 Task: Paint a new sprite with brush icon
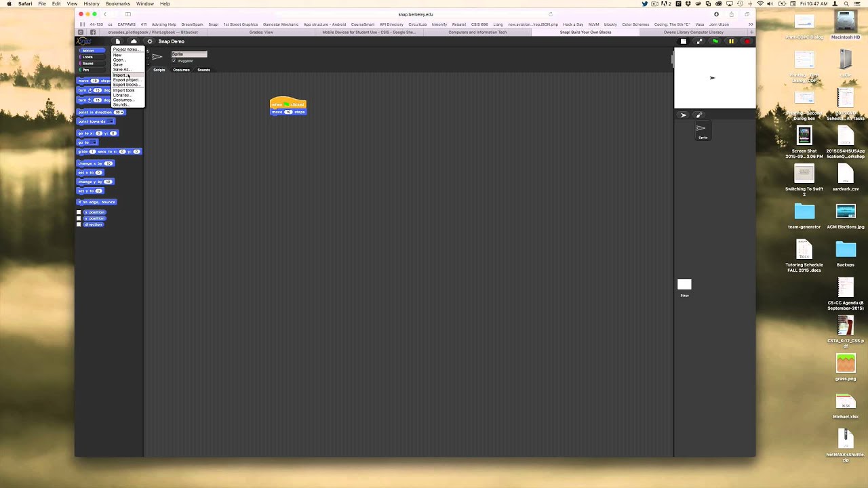pyautogui.click(x=699, y=115)
